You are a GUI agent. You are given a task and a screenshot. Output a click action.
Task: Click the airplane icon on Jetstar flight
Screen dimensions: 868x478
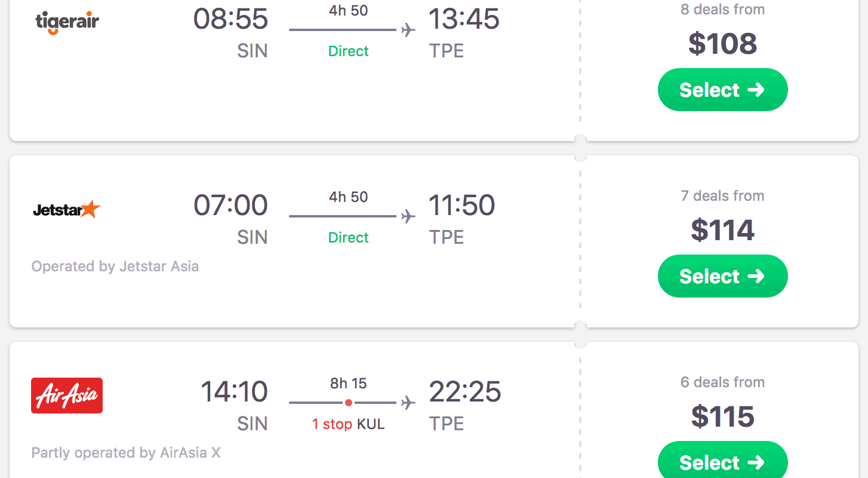pyautogui.click(x=408, y=216)
